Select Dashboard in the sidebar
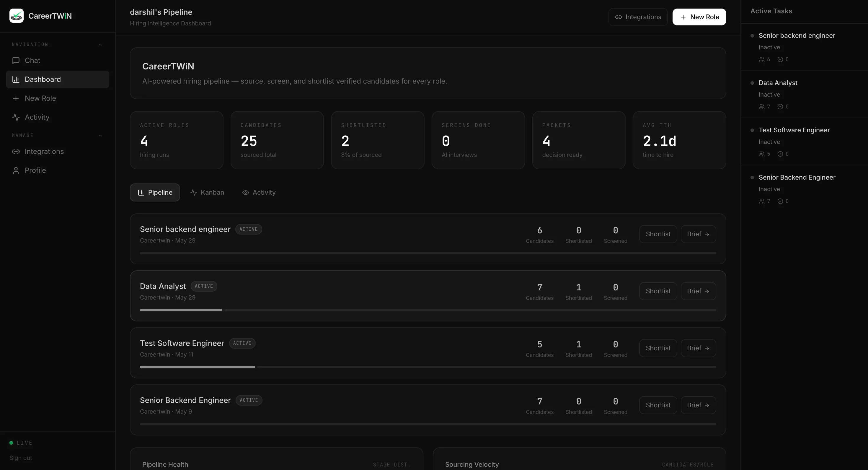The width and height of the screenshot is (868, 470). tap(57, 79)
